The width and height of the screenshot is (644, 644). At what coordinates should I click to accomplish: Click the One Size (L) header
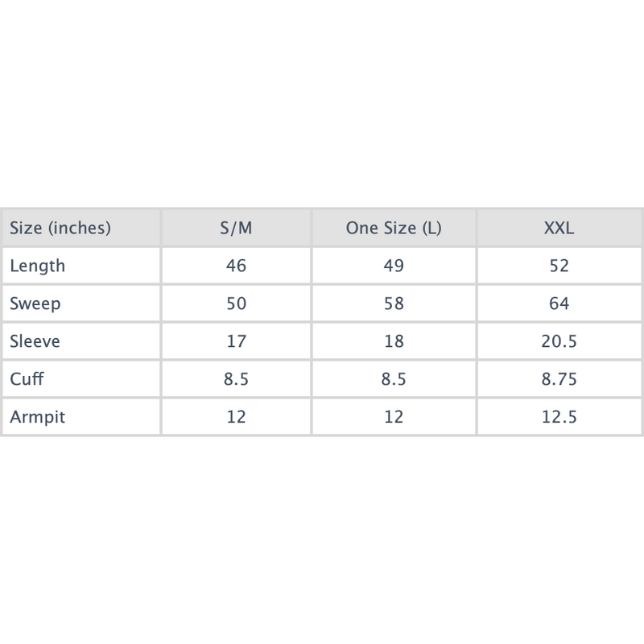click(394, 228)
